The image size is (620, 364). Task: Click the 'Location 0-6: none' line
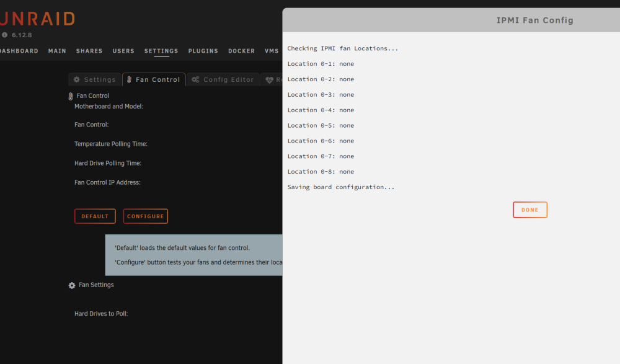coord(321,141)
